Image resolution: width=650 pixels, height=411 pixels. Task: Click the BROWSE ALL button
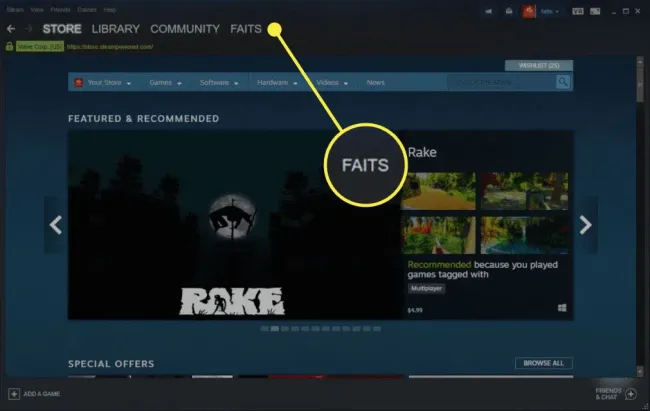coord(543,363)
